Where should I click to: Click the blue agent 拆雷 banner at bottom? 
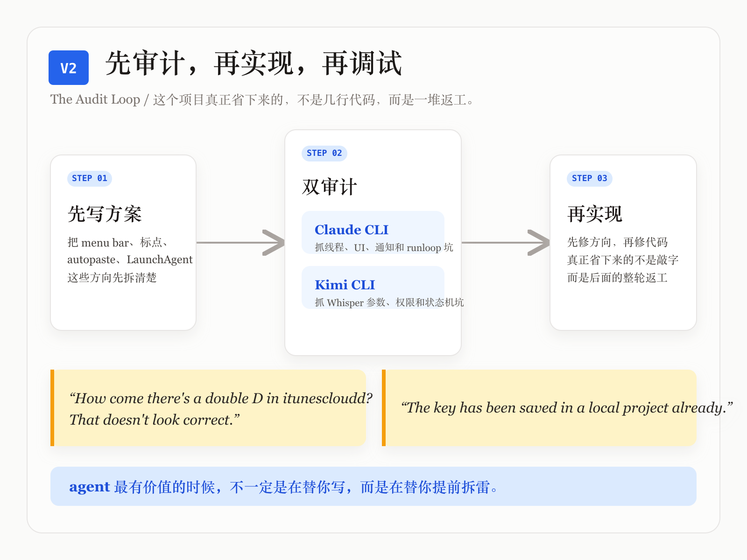click(x=373, y=487)
